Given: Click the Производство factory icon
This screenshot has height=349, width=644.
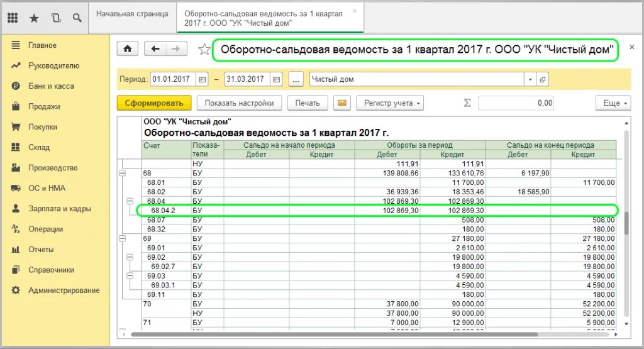Looking at the screenshot, I should coord(16,167).
